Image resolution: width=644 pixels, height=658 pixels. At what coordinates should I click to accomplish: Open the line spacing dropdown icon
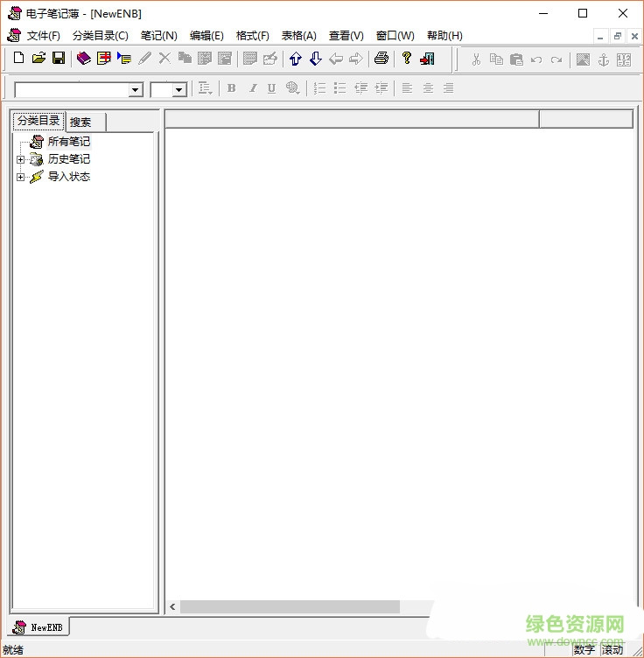point(205,88)
